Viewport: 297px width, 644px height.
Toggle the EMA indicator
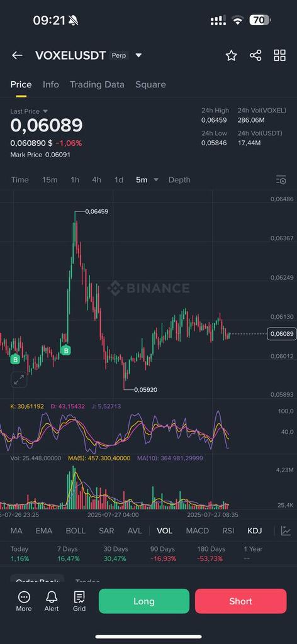click(x=44, y=531)
